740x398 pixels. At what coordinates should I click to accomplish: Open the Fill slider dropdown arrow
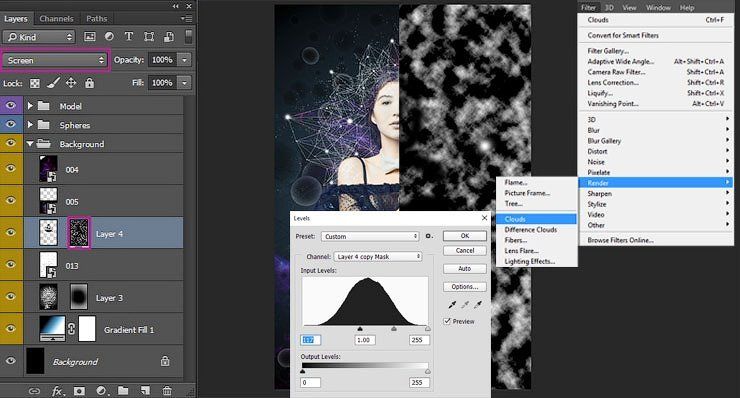pos(185,83)
